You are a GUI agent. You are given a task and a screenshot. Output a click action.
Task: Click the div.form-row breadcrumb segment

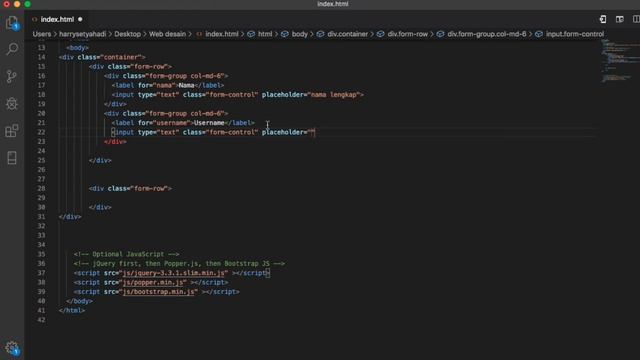point(408,34)
